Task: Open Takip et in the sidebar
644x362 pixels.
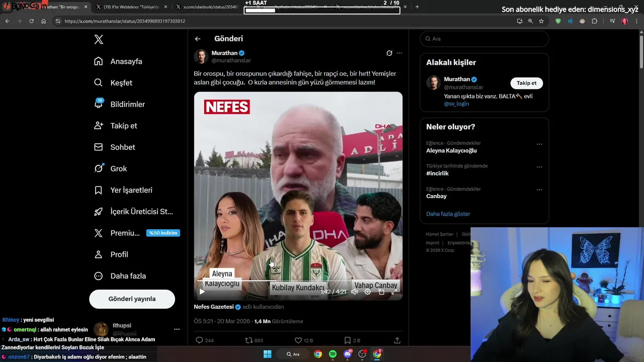Action: (116, 126)
